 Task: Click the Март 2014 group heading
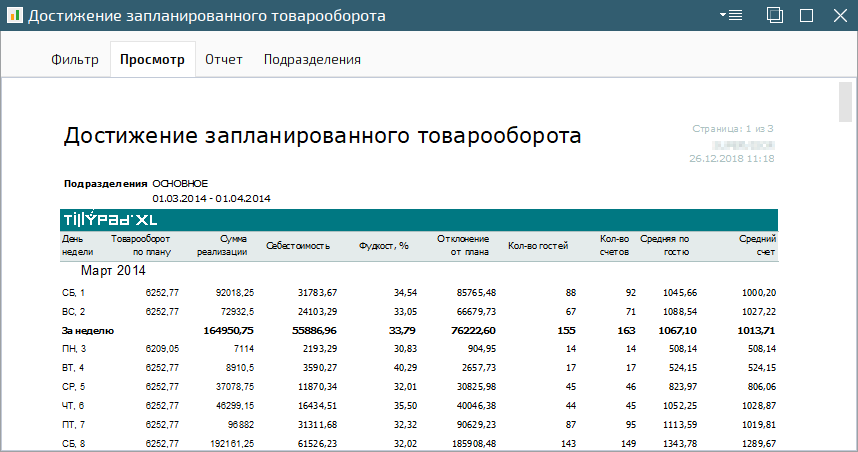tap(113, 271)
